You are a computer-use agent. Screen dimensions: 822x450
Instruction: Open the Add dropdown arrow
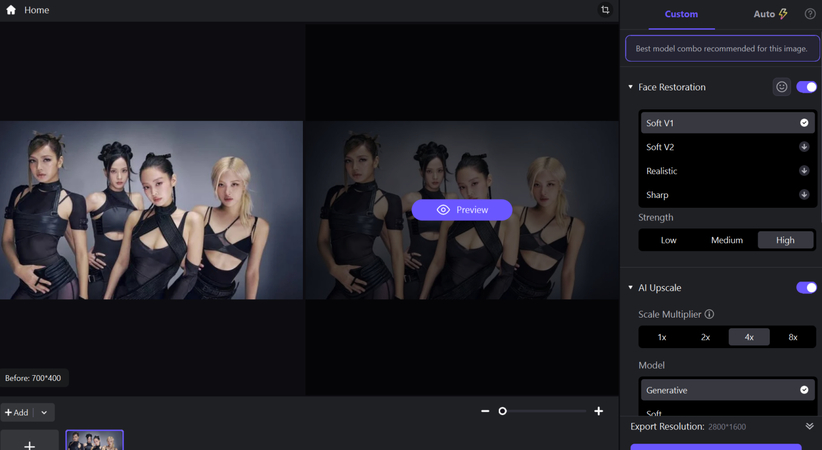tap(44, 413)
